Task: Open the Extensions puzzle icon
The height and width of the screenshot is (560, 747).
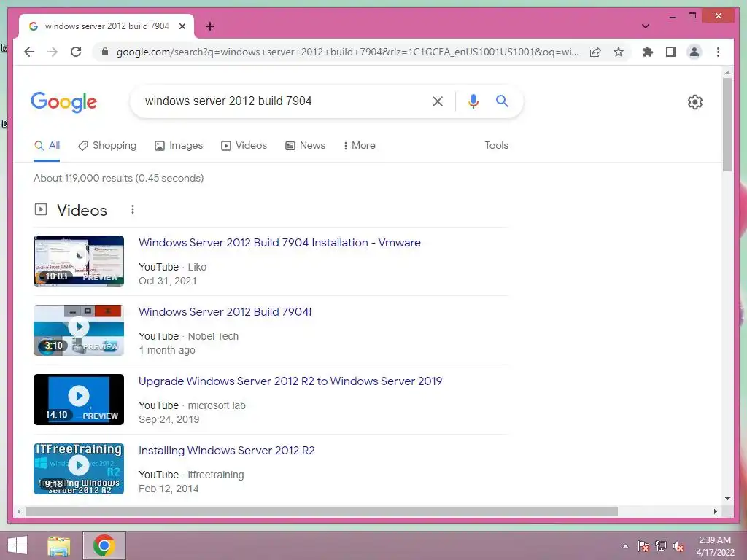Action: [x=648, y=52]
